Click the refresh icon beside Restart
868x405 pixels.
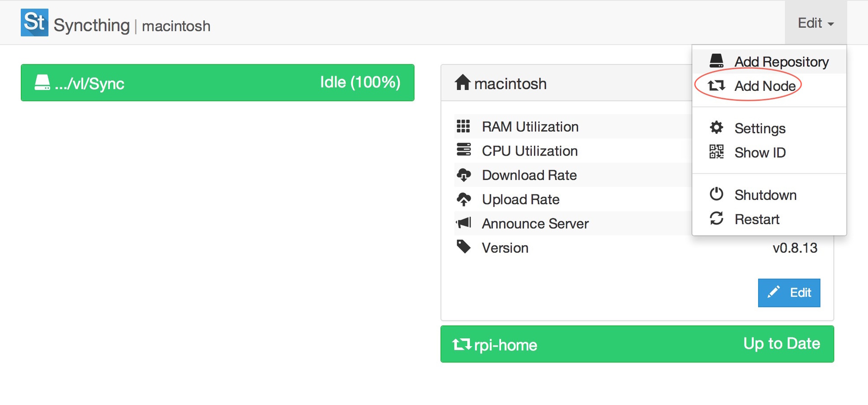[717, 218]
